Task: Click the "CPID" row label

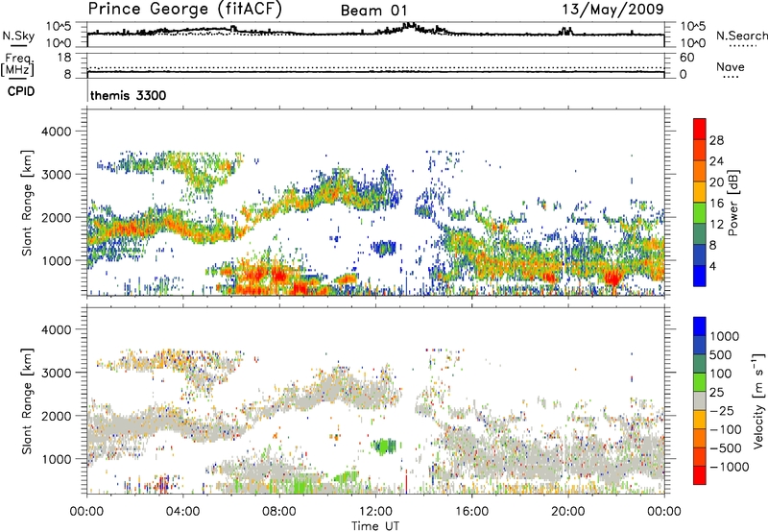Action: pos(21,91)
